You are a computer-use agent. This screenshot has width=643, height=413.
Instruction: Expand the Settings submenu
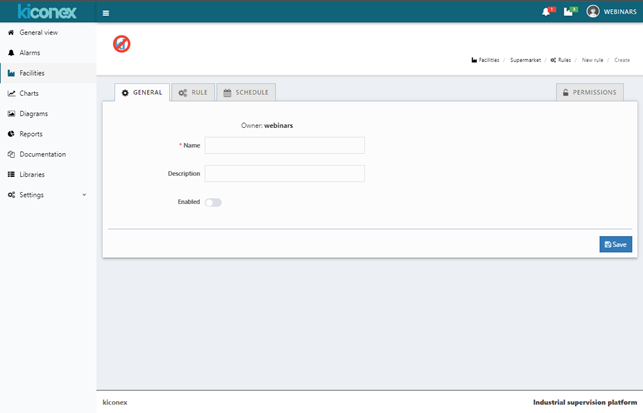pos(84,195)
